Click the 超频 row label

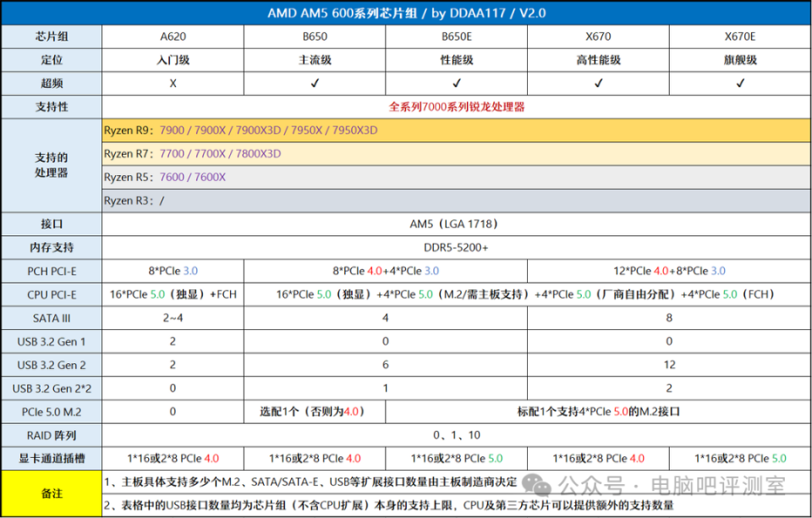pyautogui.click(x=52, y=84)
